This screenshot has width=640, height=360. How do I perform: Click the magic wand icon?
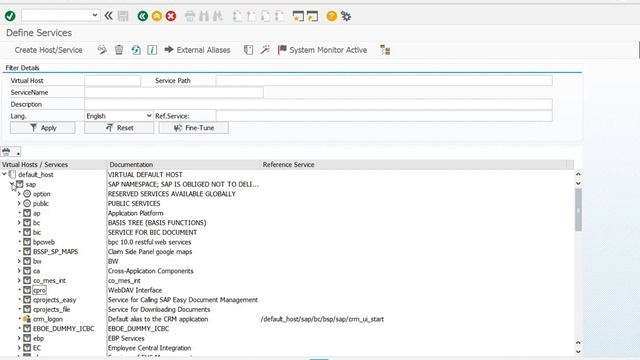[265, 50]
